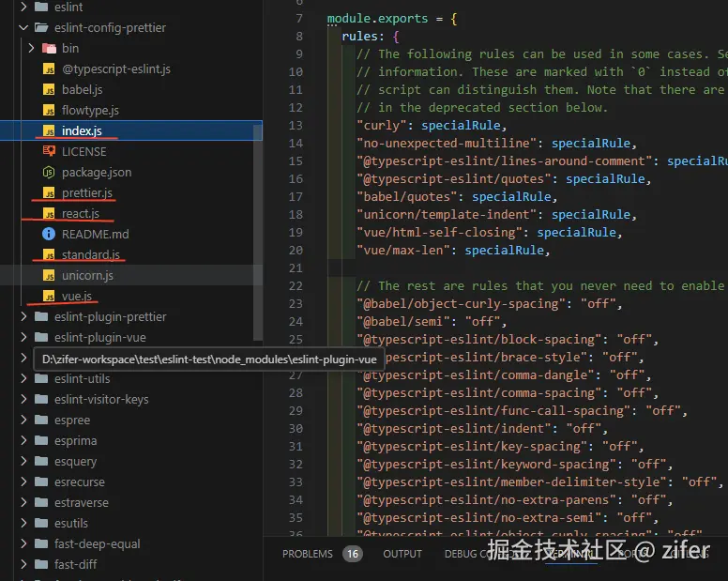The width and height of the screenshot is (728, 581).
Task: Expand the fast-diff chevron
Action: pyautogui.click(x=23, y=564)
